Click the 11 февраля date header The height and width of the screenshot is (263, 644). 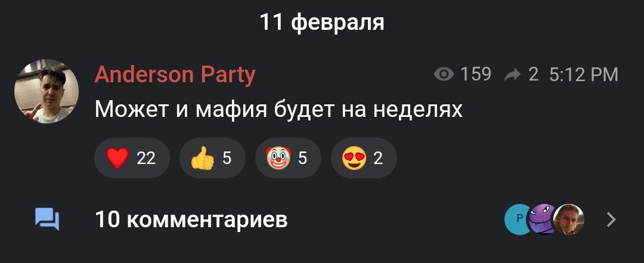322,23
